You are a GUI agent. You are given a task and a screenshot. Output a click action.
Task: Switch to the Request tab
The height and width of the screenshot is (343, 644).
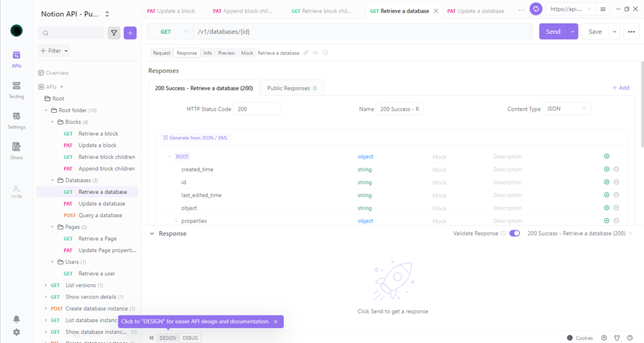coord(161,53)
